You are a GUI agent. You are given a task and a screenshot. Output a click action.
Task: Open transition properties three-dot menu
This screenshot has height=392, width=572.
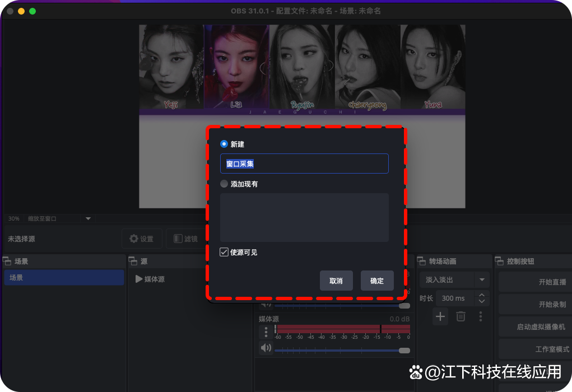480,316
